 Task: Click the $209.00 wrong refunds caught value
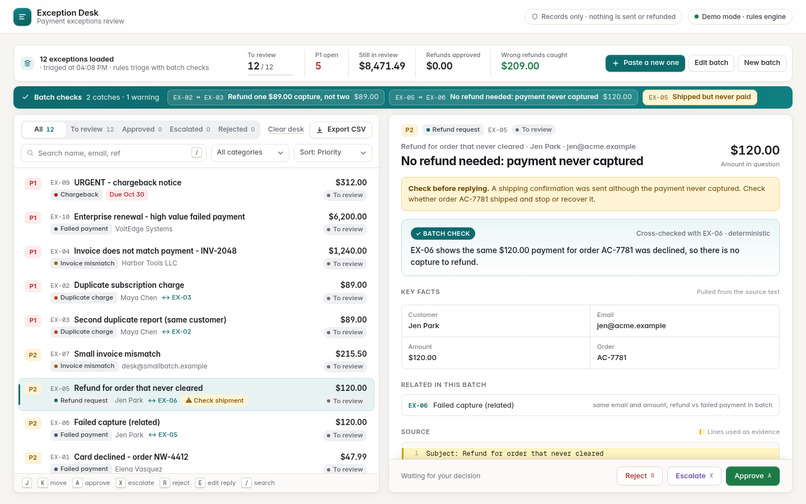[x=520, y=66]
